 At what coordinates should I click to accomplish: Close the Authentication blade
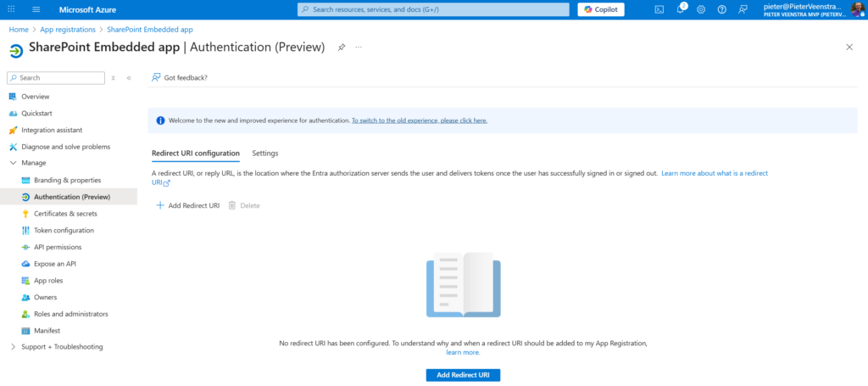point(849,47)
